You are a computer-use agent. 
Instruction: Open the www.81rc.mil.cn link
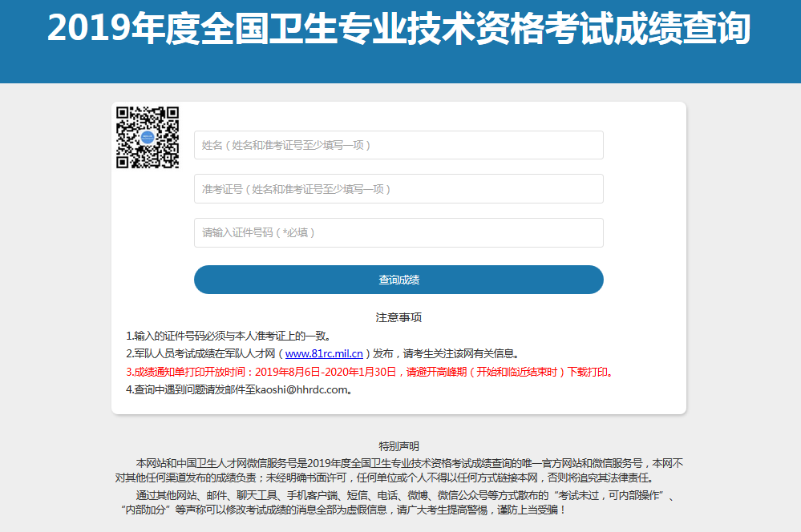pos(325,353)
